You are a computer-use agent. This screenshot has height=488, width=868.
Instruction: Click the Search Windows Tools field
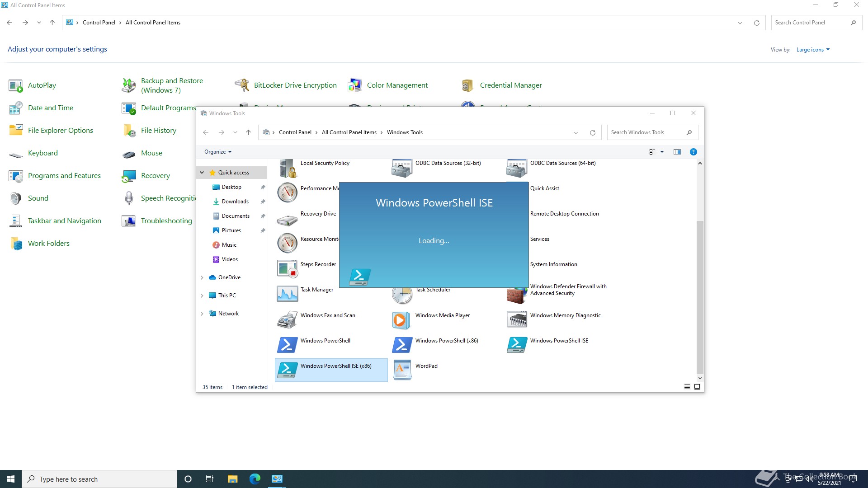(x=652, y=132)
